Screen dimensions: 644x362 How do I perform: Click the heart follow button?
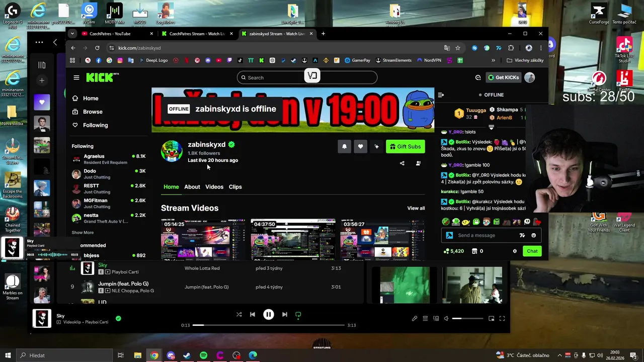pos(360,146)
